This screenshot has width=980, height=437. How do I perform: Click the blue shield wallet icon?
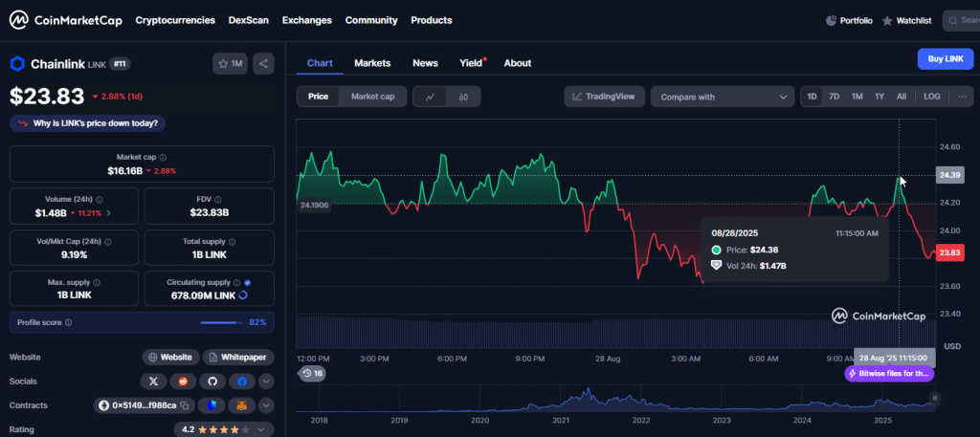[212, 405]
